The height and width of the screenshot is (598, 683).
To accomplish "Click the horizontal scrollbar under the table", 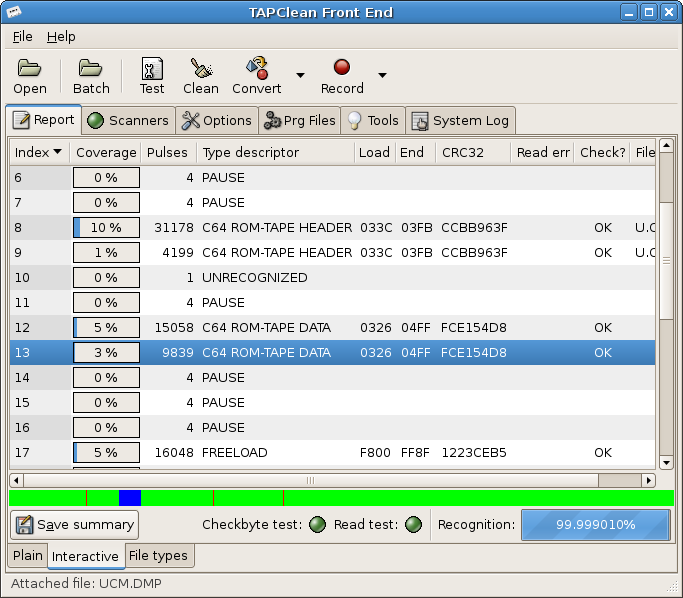I will point(310,480).
